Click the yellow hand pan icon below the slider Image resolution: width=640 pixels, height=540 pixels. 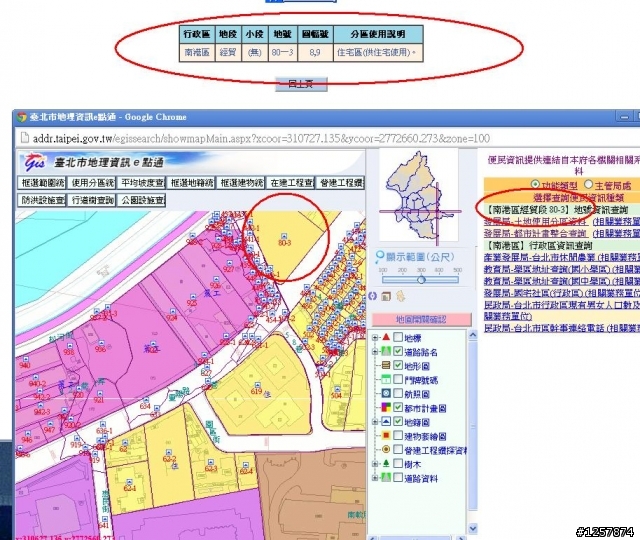pyautogui.click(x=400, y=296)
